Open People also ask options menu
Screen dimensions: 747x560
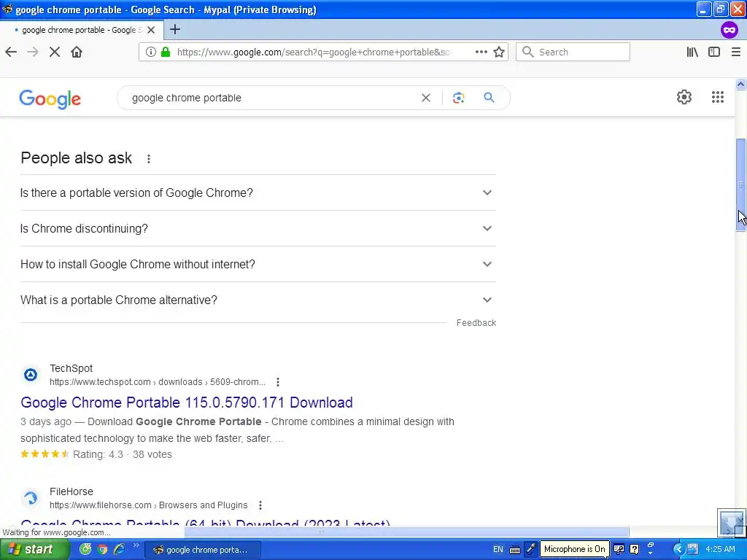tap(149, 158)
